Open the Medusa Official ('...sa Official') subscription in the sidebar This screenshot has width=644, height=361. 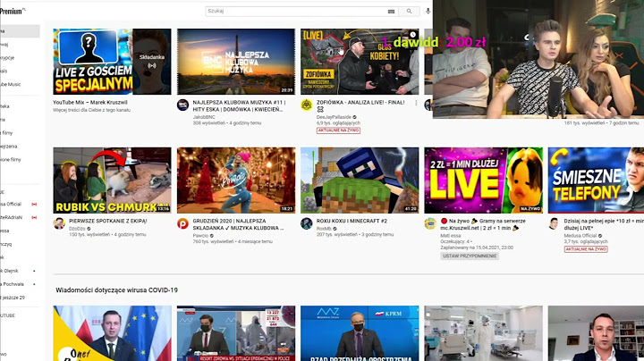(x=11, y=204)
